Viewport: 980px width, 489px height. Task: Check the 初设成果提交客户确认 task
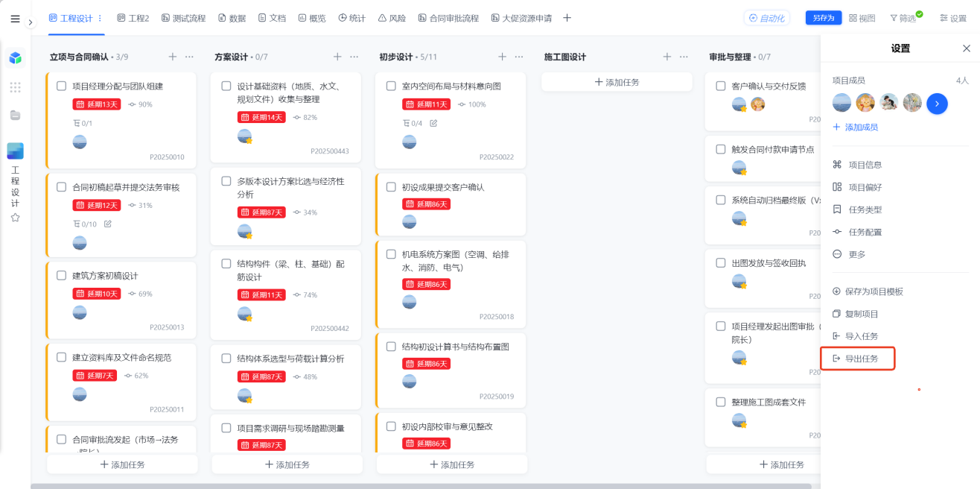tap(391, 187)
